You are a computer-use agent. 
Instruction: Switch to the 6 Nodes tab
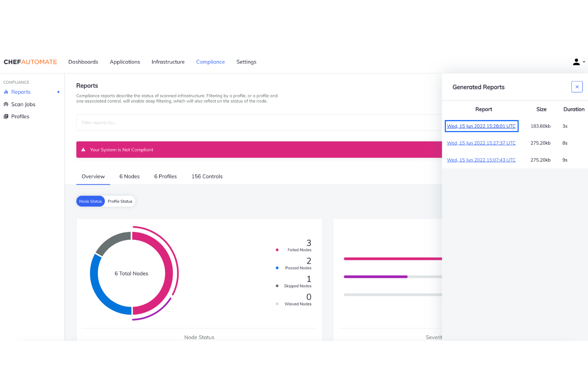coord(129,176)
